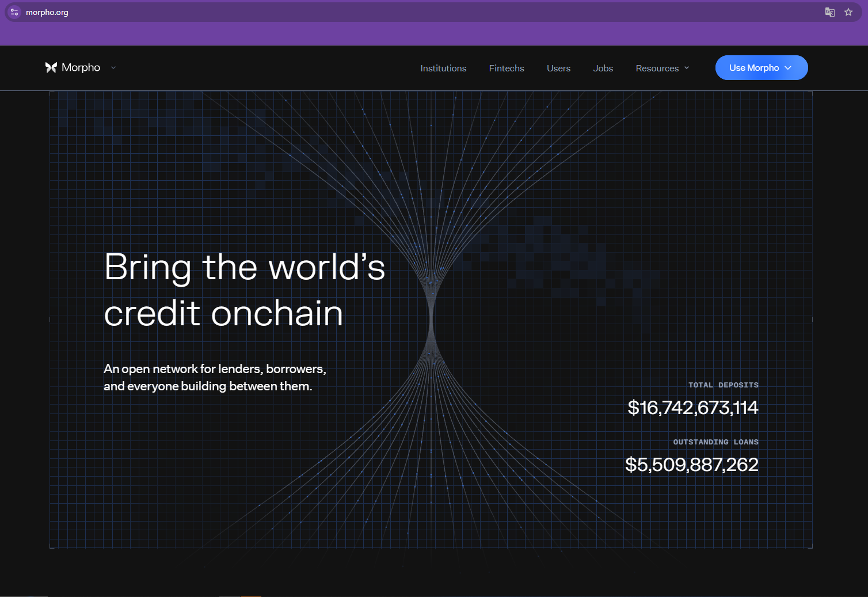
Task: Open the Fintechs nav item
Action: click(x=507, y=68)
